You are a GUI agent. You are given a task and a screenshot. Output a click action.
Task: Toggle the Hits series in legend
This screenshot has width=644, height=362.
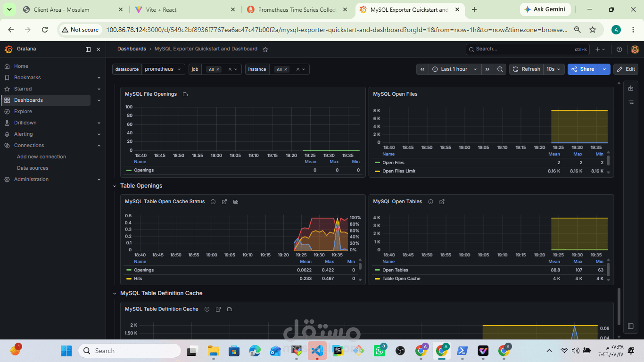pyautogui.click(x=138, y=279)
